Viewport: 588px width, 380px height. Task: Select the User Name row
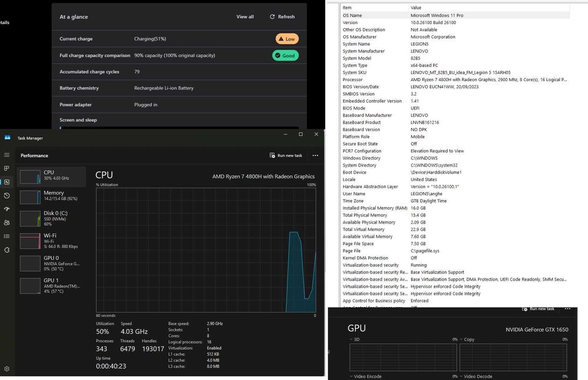coord(455,194)
